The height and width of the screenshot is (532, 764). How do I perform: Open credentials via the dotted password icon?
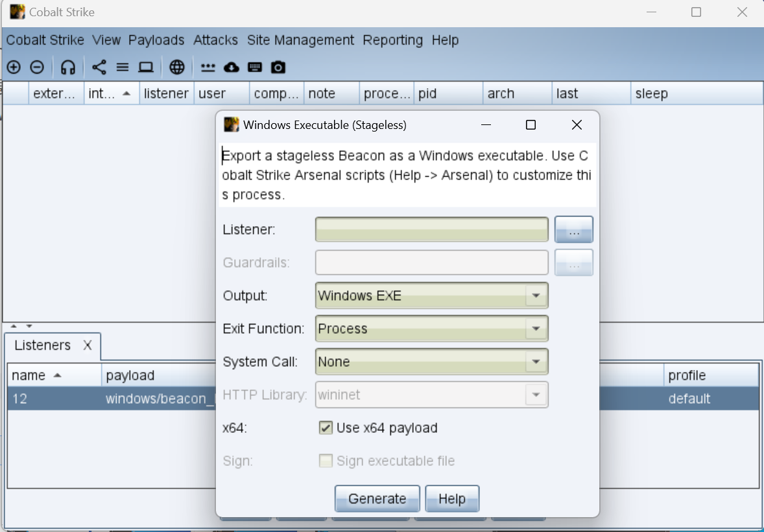click(208, 67)
